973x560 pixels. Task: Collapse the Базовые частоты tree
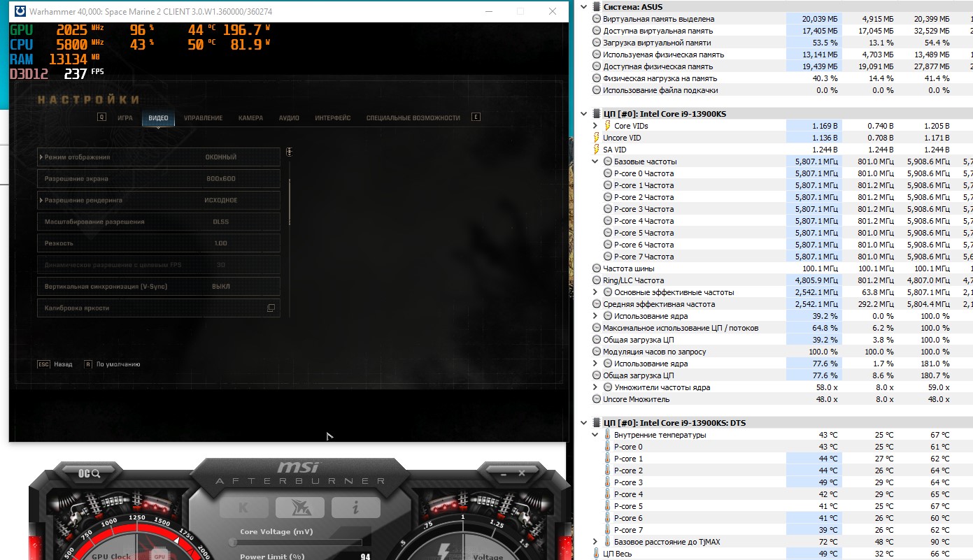(596, 161)
